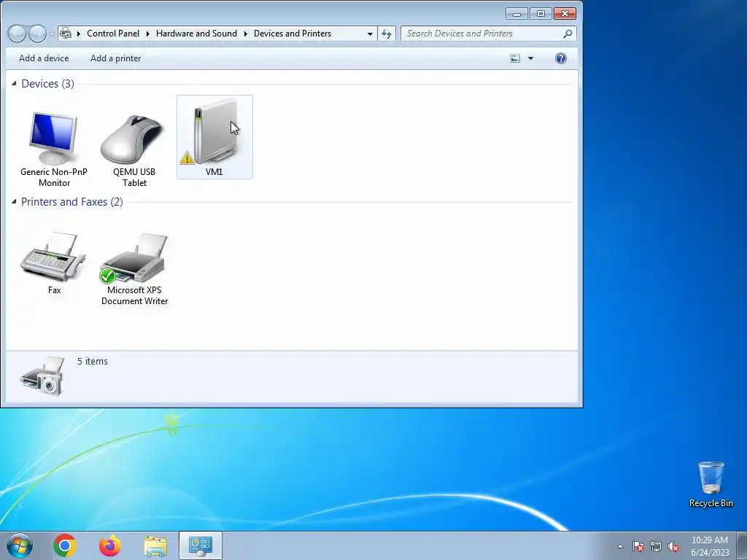Click the refresh button beside address bar

(387, 34)
